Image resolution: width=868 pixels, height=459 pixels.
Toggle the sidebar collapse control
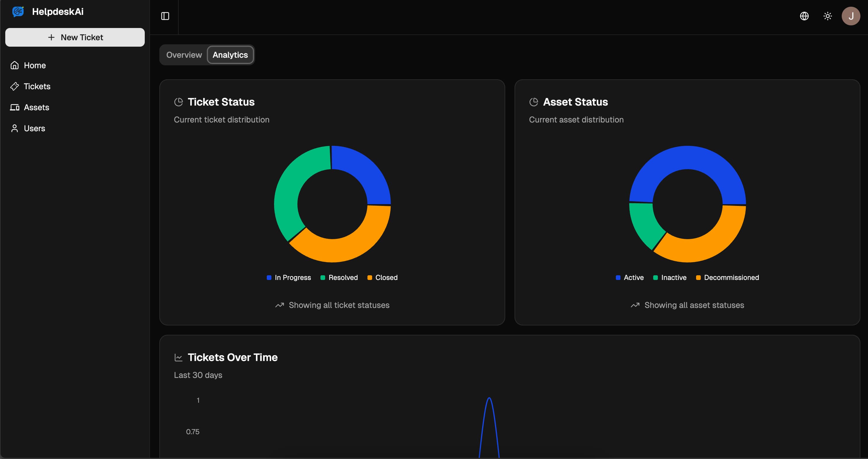pos(165,16)
